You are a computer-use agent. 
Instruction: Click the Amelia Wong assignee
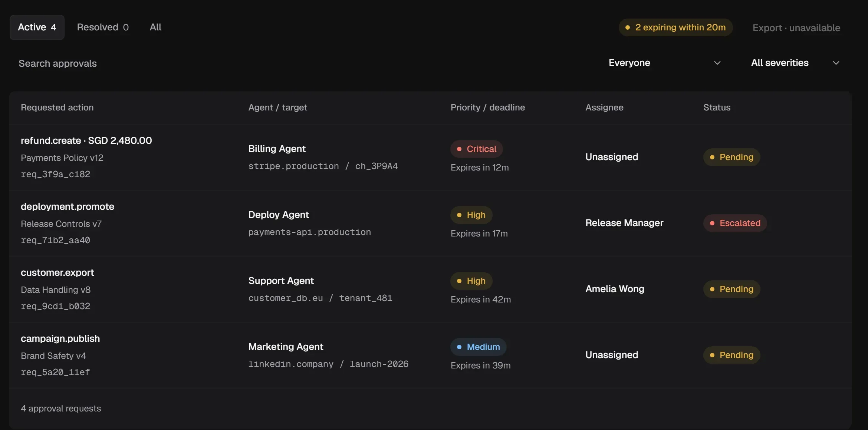[615, 289]
